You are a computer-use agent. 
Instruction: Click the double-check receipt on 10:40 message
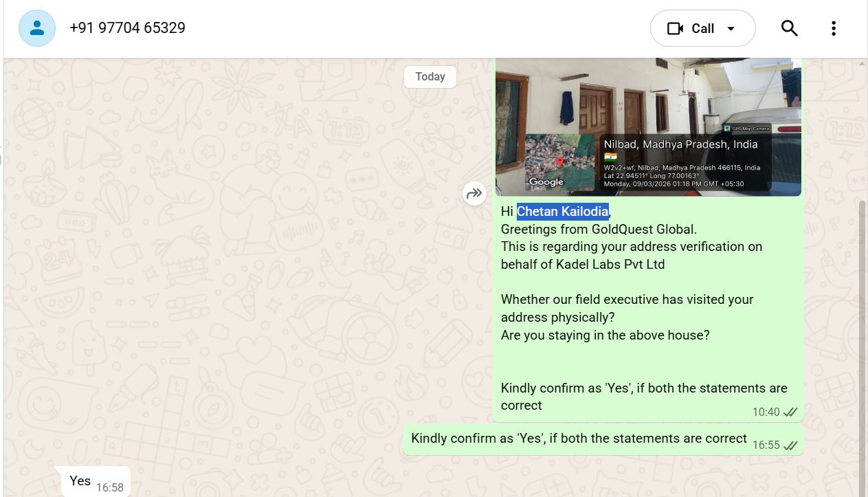click(790, 412)
